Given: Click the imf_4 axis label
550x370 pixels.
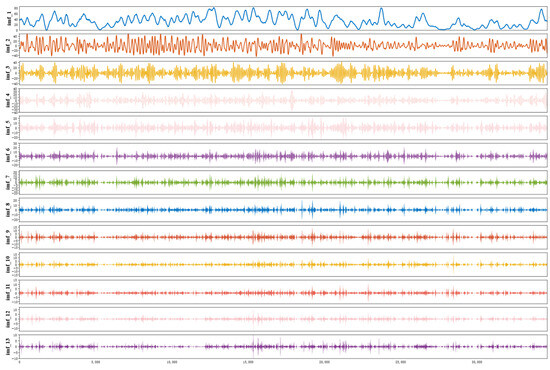Looking at the screenshot, I should (x=9, y=100).
